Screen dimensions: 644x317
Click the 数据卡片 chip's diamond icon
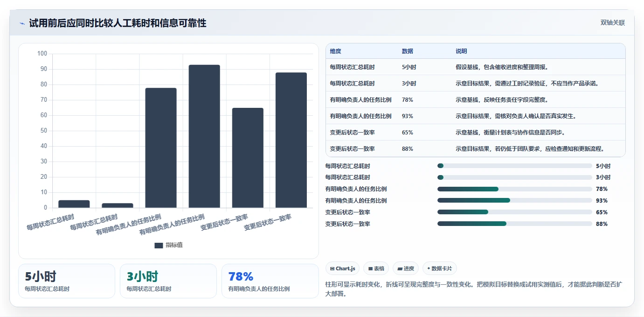click(x=429, y=268)
